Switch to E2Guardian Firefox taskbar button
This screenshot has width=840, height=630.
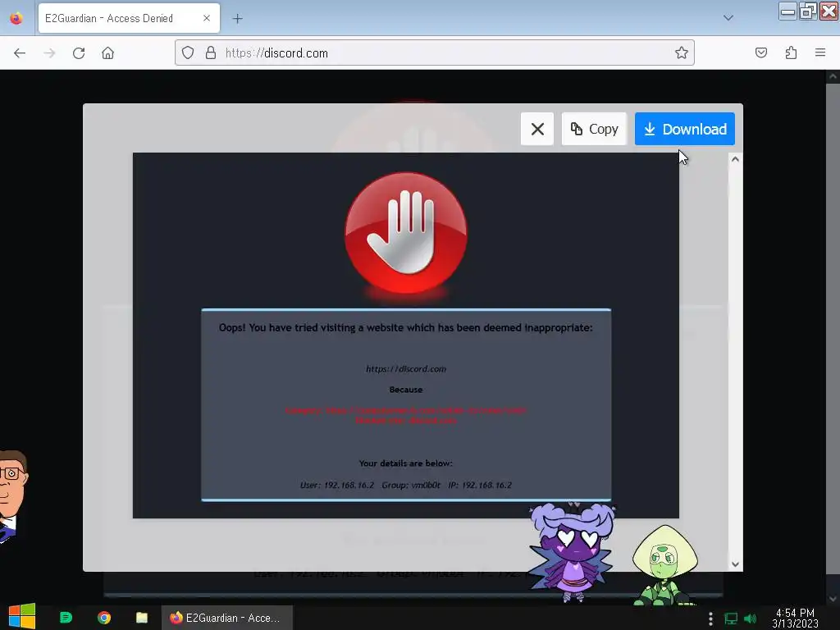click(226, 618)
